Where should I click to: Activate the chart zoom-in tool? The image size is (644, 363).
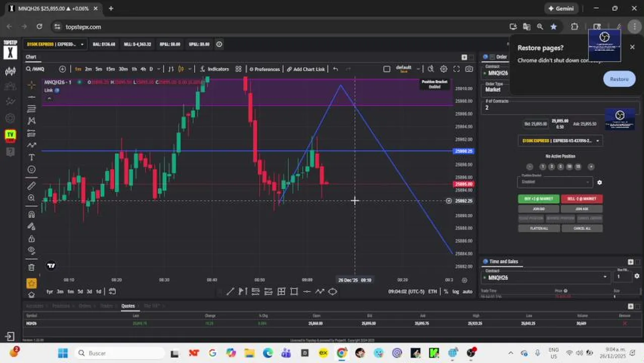[x=31, y=198]
